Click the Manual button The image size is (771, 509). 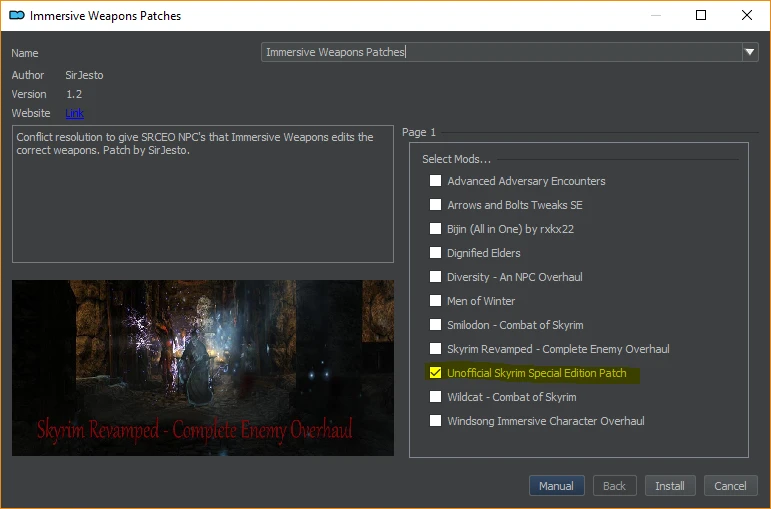(556, 486)
